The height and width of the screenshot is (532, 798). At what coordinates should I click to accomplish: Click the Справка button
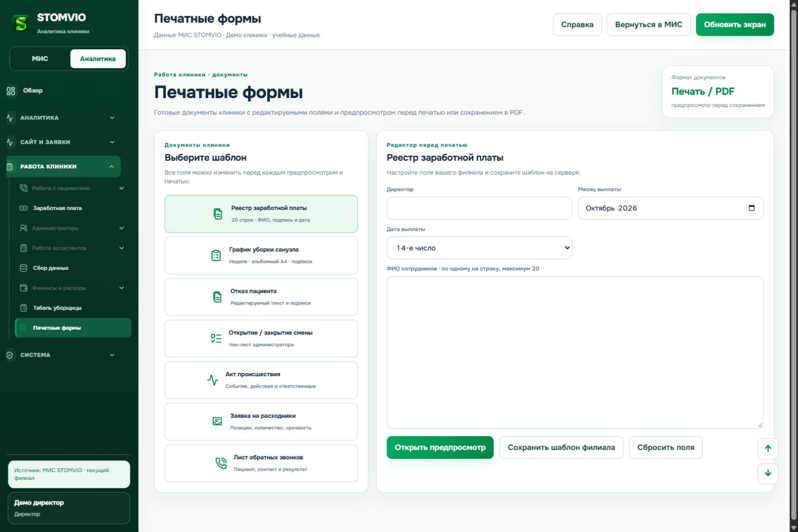click(577, 25)
